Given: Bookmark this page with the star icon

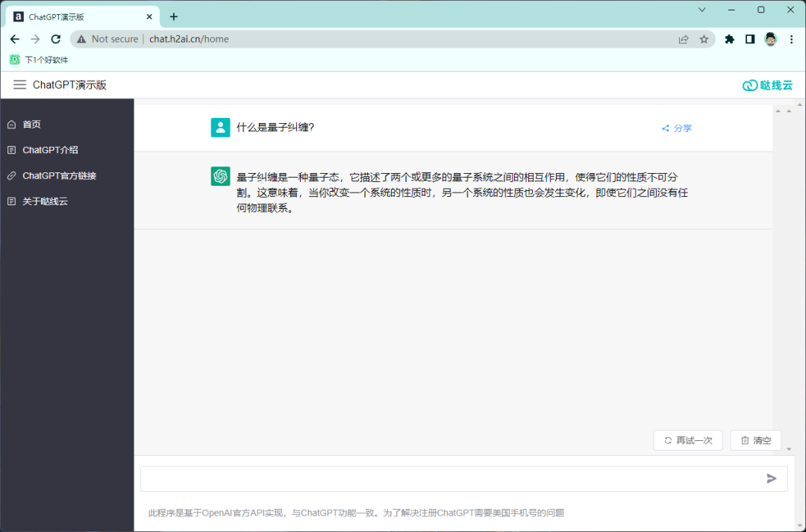Looking at the screenshot, I should [704, 40].
